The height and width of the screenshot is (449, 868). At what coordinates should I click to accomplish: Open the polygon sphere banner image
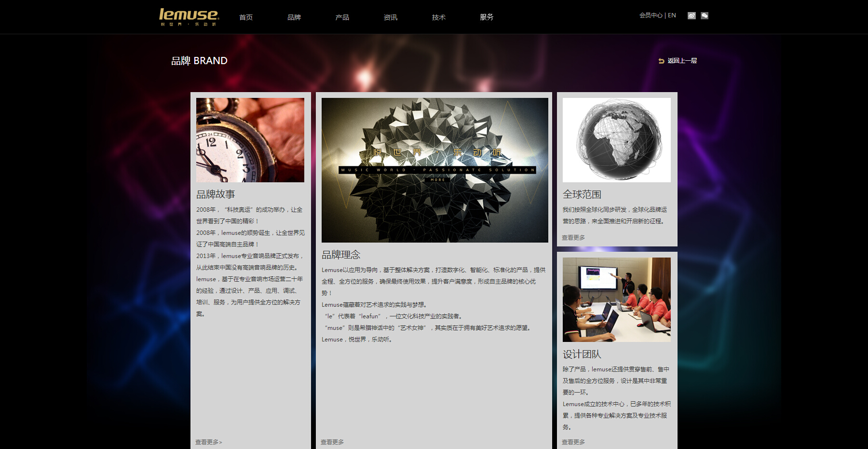click(x=435, y=170)
